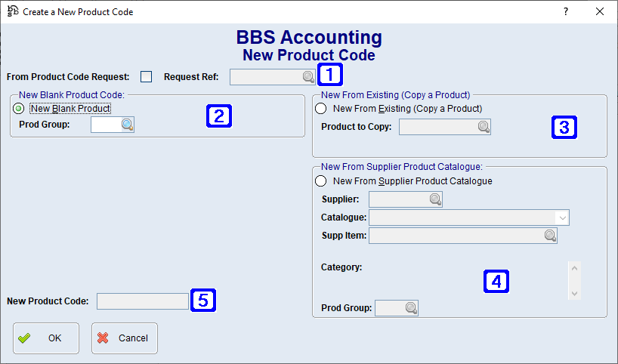Open Prod Group lookup under New Blank Product
618x364 pixels.
click(x=127, y=125)
